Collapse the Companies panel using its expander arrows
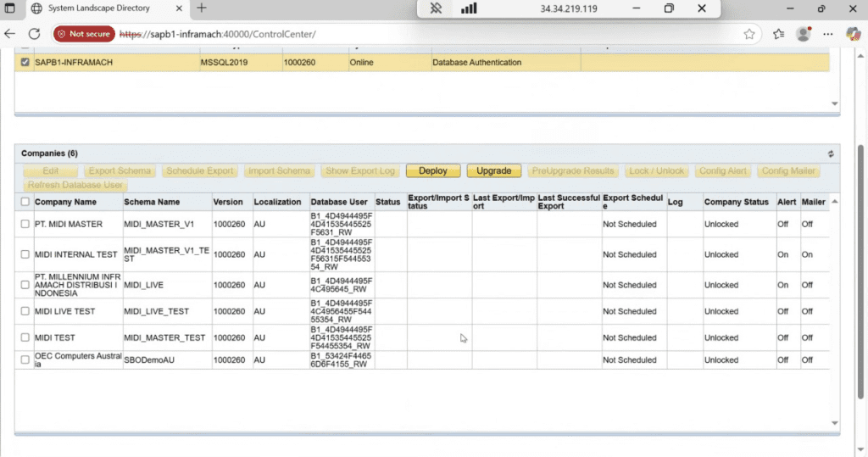 coord(831,153)
